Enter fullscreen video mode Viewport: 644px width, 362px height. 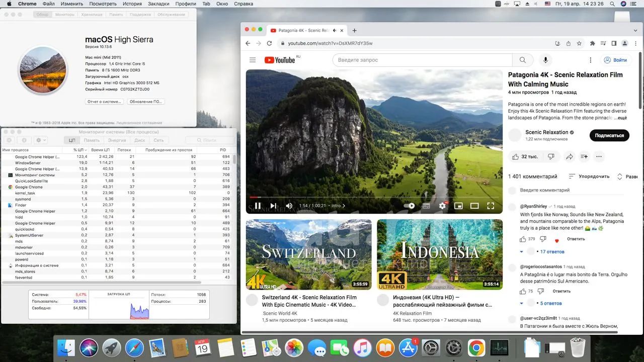coord(491,206)
